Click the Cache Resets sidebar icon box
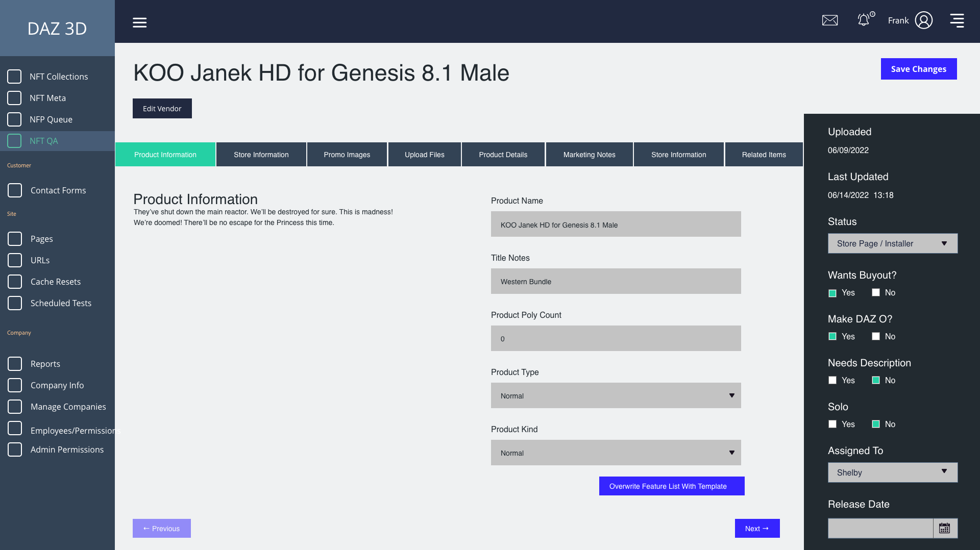This screenshot has width=980, height=550. pyautogui.click(x=15, y=282)
